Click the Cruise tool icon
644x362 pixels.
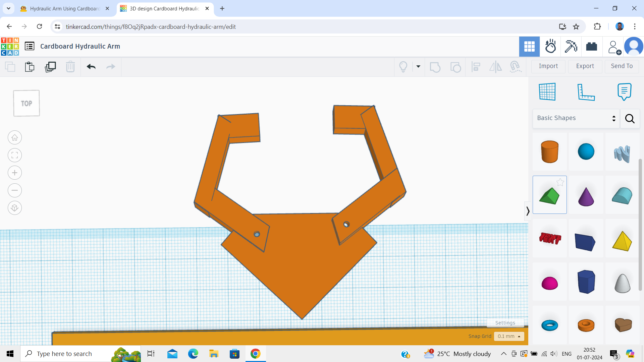515,67
